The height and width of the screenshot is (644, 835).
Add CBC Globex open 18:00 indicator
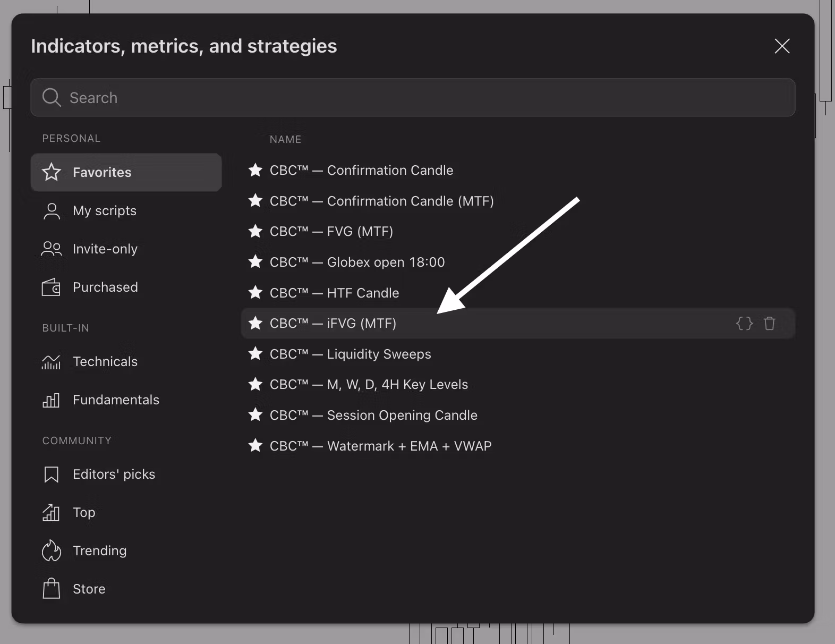pyautogui.click(x=518, y=262)
